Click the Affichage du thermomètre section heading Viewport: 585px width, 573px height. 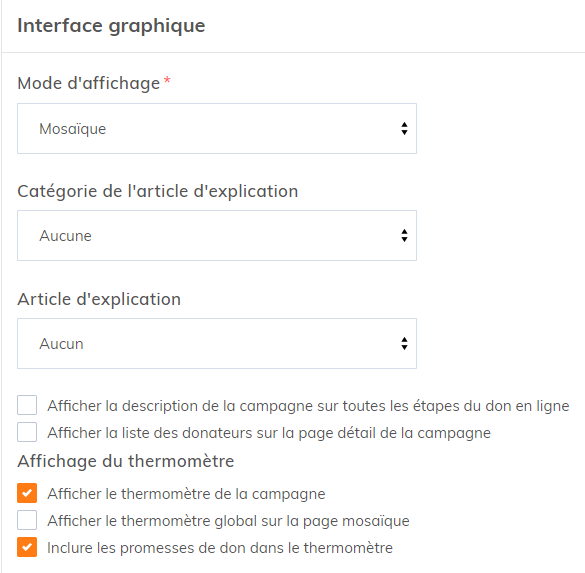pos(126,461)
